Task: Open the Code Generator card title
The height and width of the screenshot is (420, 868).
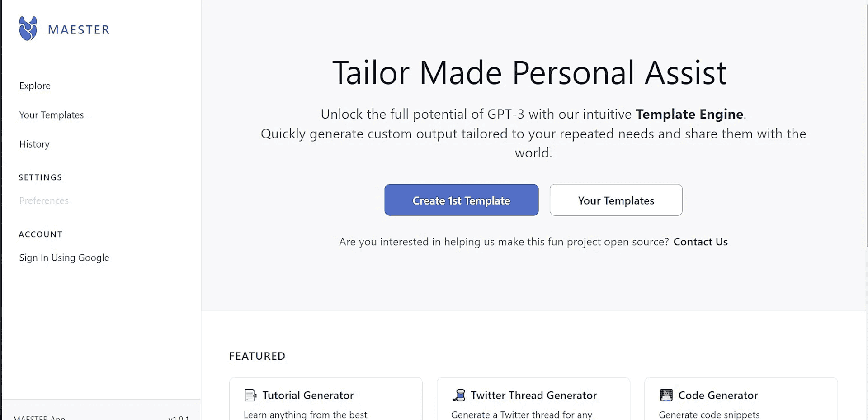Action: coord(718,395)
